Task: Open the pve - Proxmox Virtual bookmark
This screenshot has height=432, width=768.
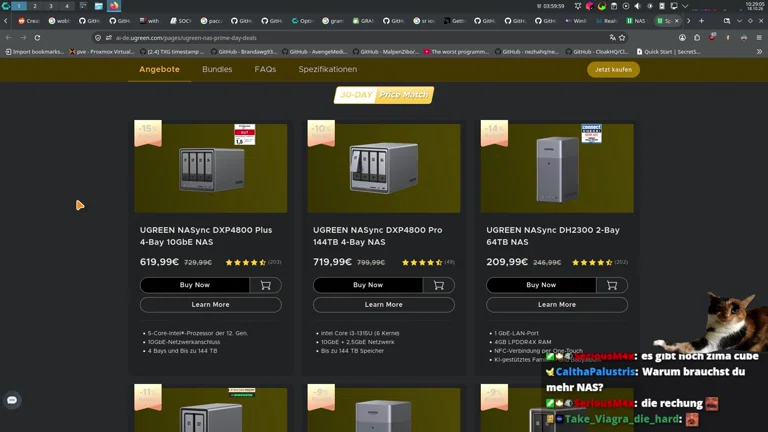Action: pos(101,51)
